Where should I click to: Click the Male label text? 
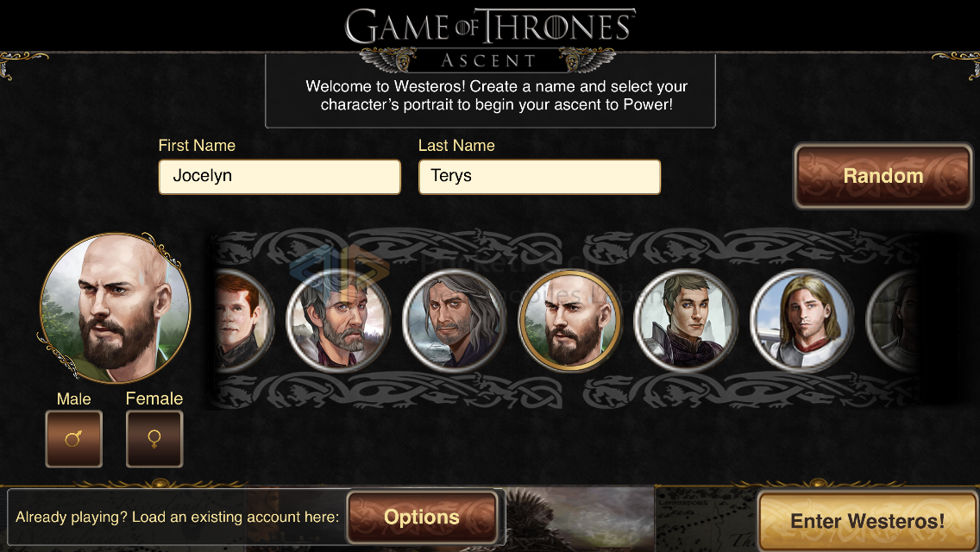(x=73, y=398)
